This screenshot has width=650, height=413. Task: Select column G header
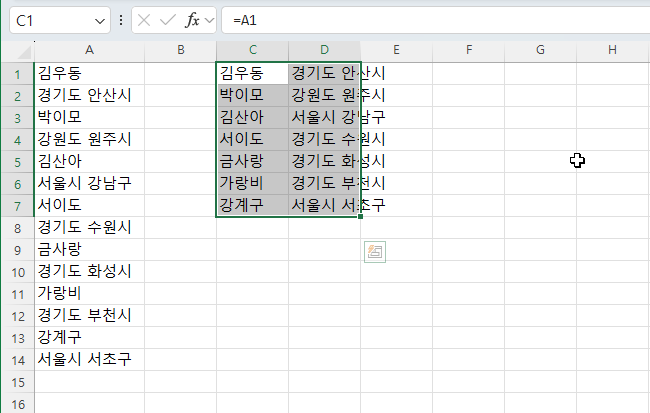click(x=540, y=50)
